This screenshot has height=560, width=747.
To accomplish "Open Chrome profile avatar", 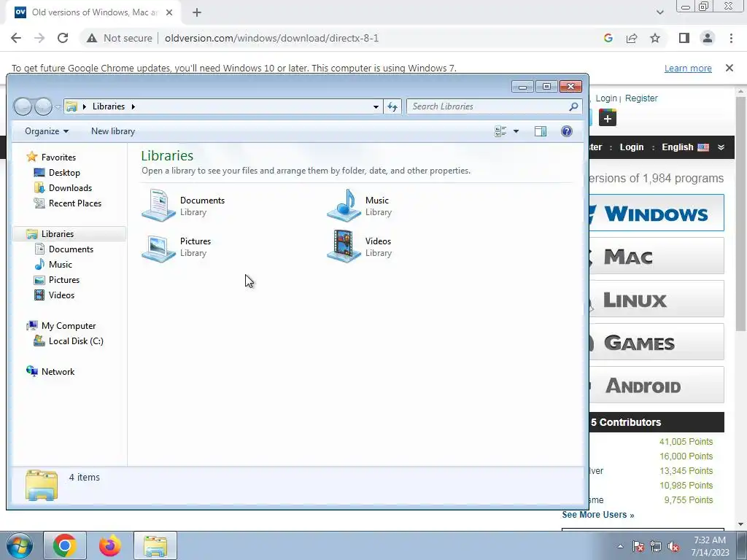I will coord(708,38).
